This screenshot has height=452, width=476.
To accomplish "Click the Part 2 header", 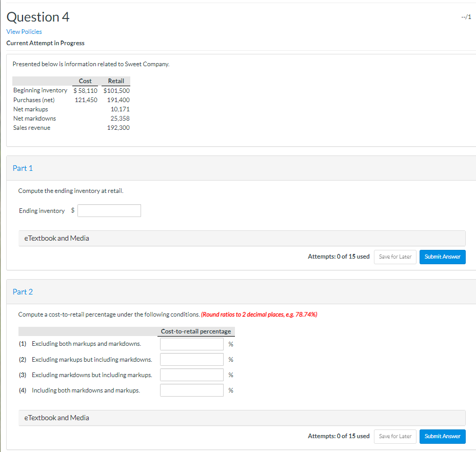I will click(x=23, y=291).
